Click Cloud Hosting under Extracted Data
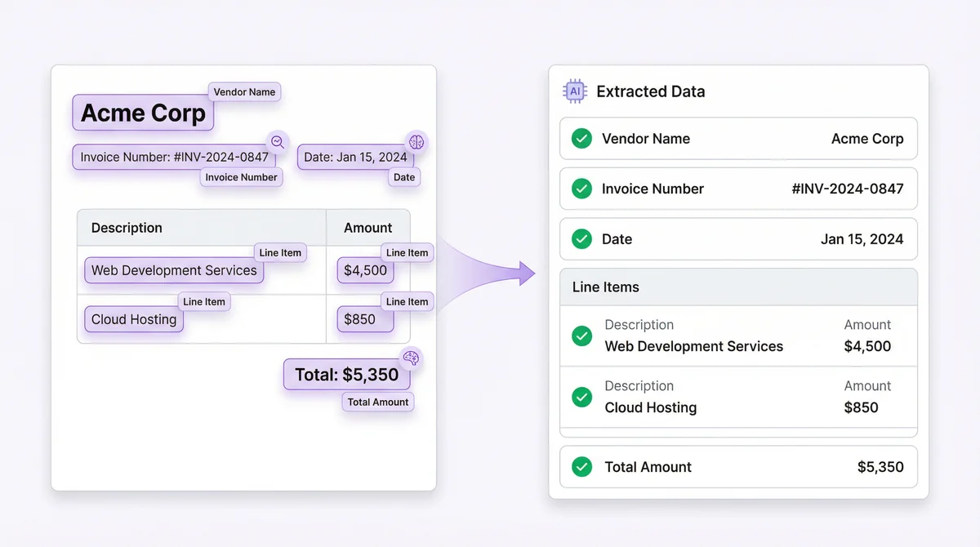Screen dimensions: 980x547 pos(651,407)
